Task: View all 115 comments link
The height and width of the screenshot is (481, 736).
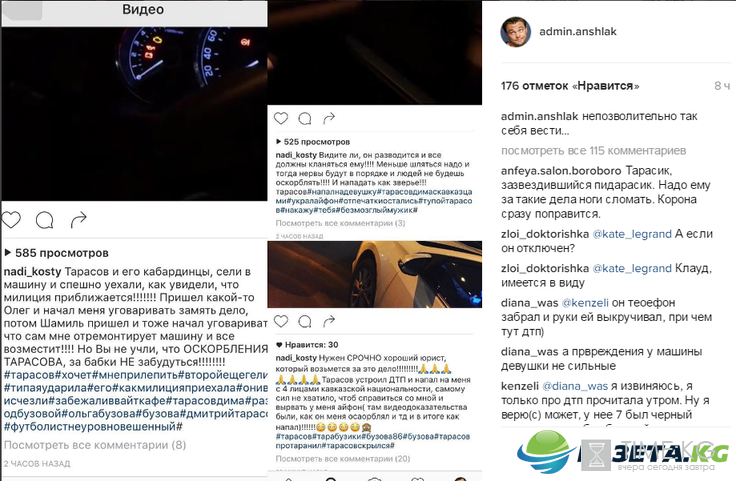Action: tap(593, 151)
